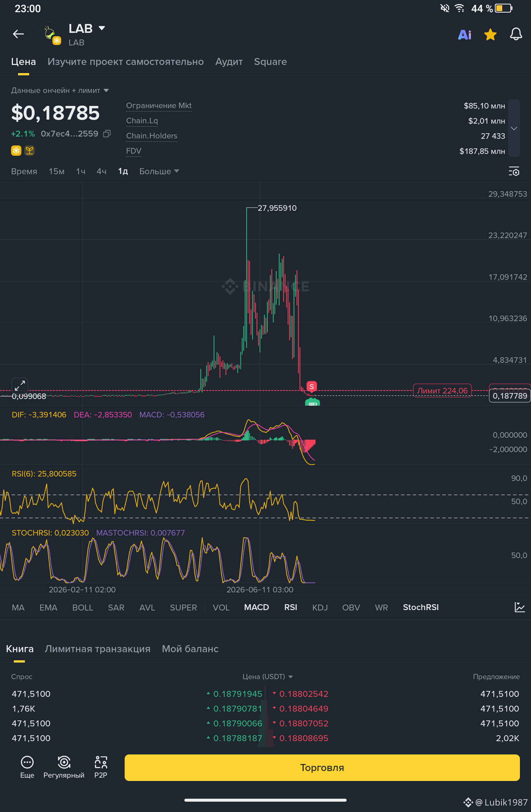Open the Еще more menu
531x812 pixels.
27,767
